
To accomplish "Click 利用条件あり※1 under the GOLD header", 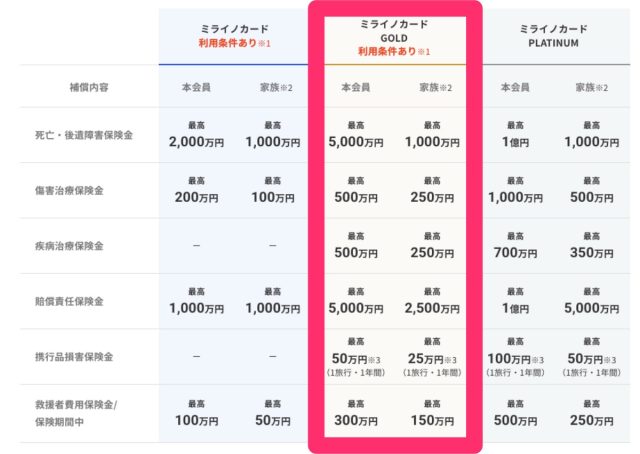I will tap(394, 51).
